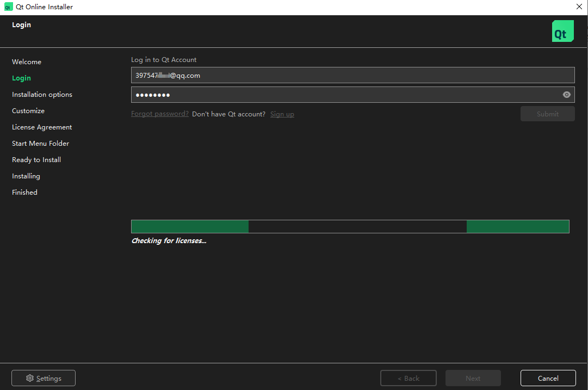Click the Next button
The height and width of the screenshot is (390, 588).
pos(473,378)
